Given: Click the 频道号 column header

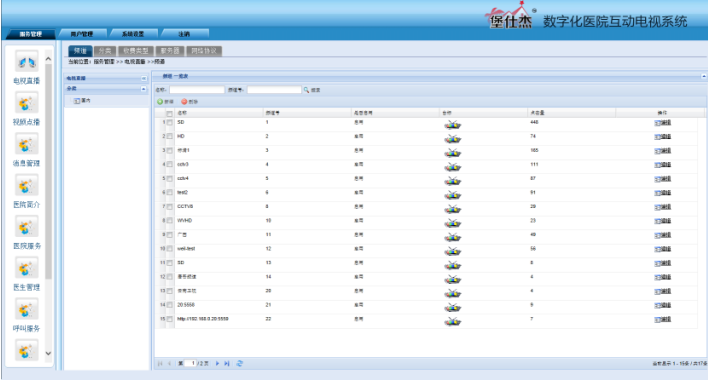Looking at the screenshot, I should tap(307, 113).
